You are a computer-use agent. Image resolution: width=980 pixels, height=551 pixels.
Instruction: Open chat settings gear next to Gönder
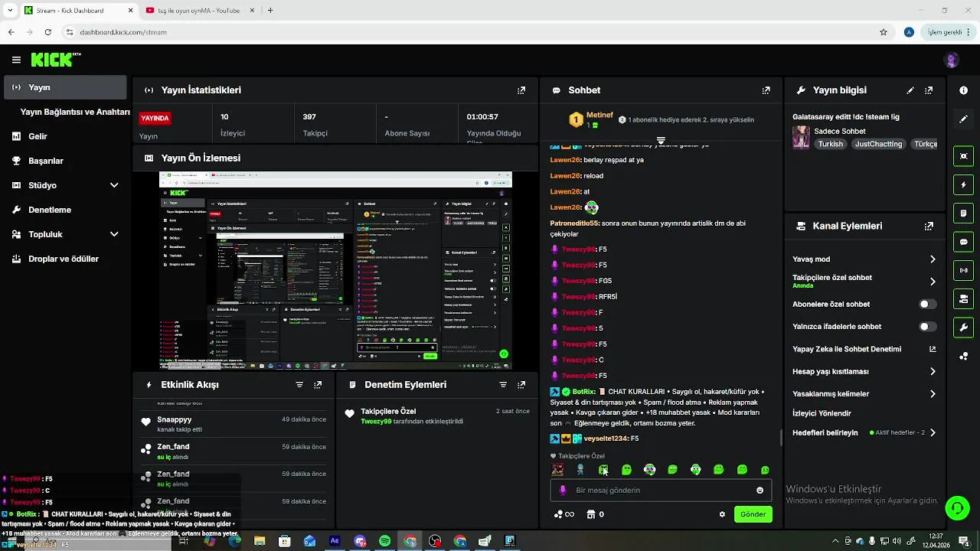[722, 514]
